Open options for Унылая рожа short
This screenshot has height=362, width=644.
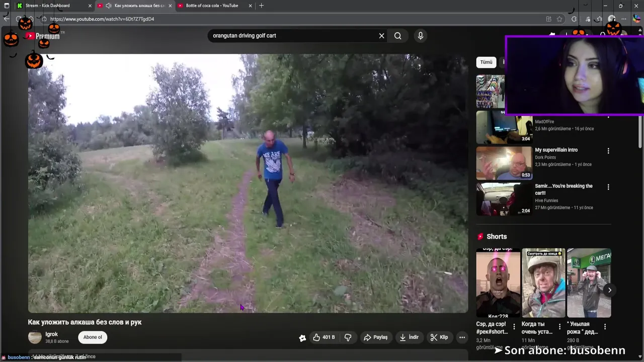(605, 327)
